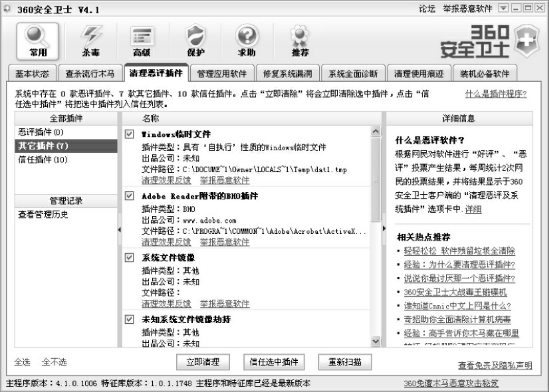The image size is (549, 392).
Task: Open the 说说你最讨厌那一个恶评插件? link
Action: 460,278
